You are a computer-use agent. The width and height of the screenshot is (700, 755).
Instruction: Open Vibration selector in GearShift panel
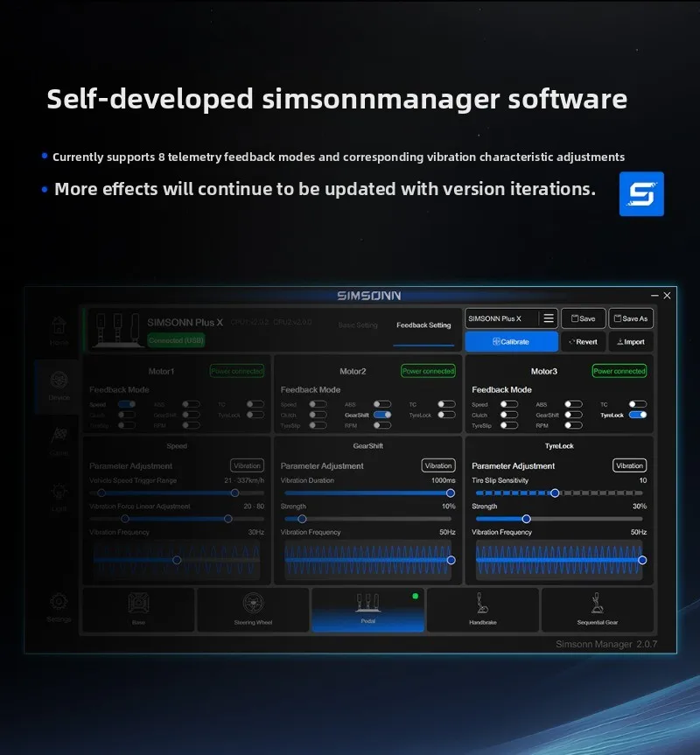[437, 465]
